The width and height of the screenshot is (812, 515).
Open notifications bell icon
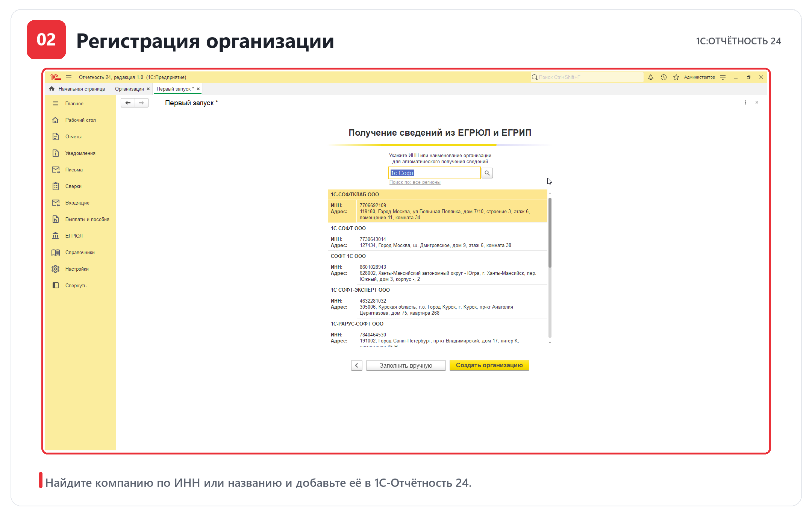point(651,77)
